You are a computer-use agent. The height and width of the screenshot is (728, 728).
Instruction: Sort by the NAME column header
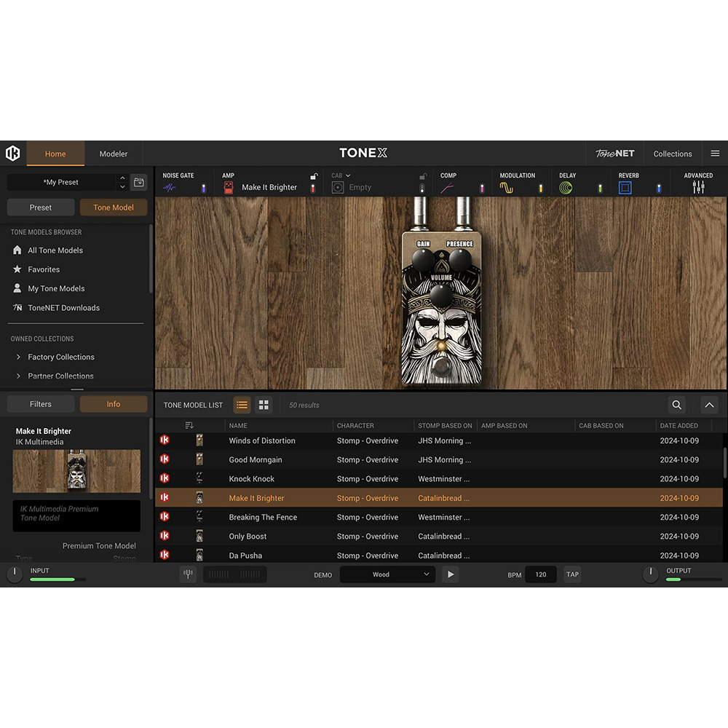pyautogui.click(x=238, y=425)
